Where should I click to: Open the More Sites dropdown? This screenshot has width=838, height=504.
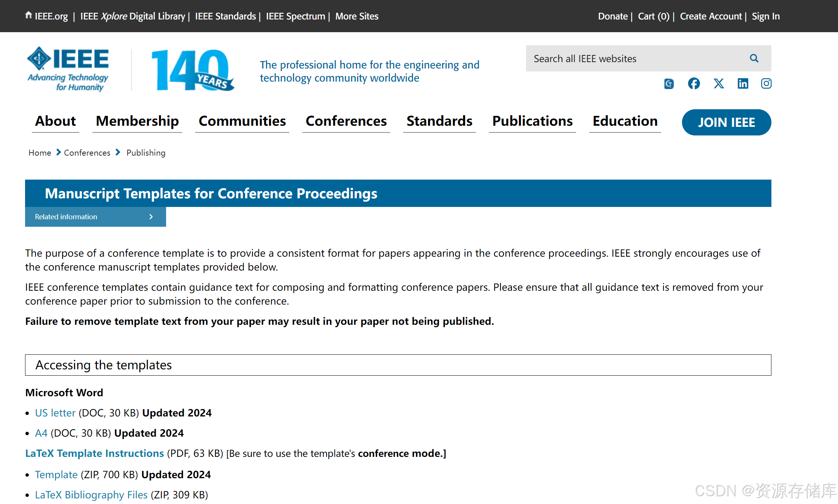point(357,16)
